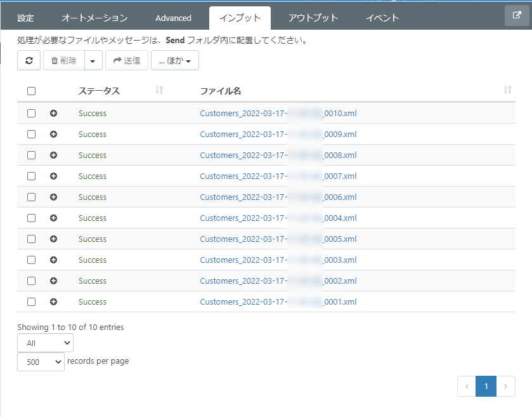The width and height of the screenshot is (532, 417).
Task: Open the All filter dropdown
Action: click(45, 343)
